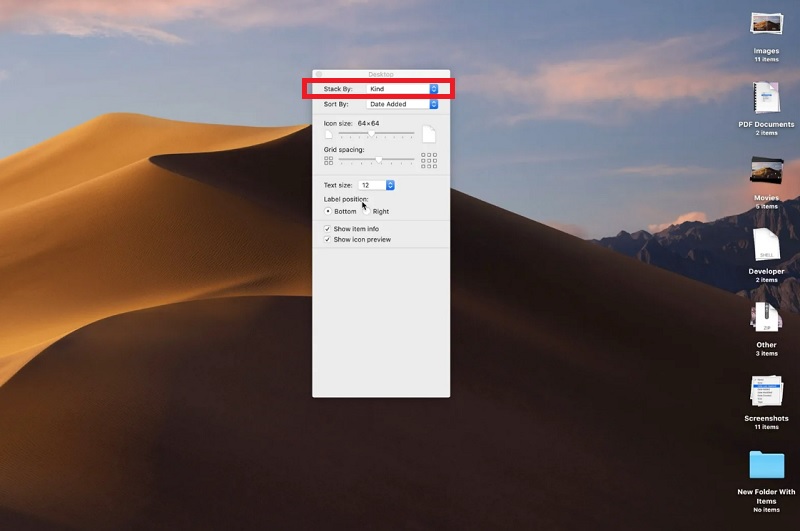This screenshot has height=531, width=800.
Task: Choose the Bottom label position option
Action: point(328,212)
